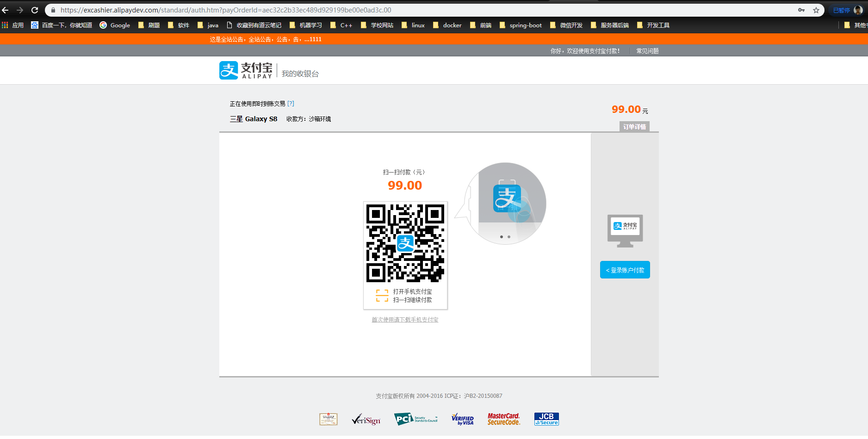
Task: Open the 服务器后端 bookmark folder
Action: coord(609,25)
